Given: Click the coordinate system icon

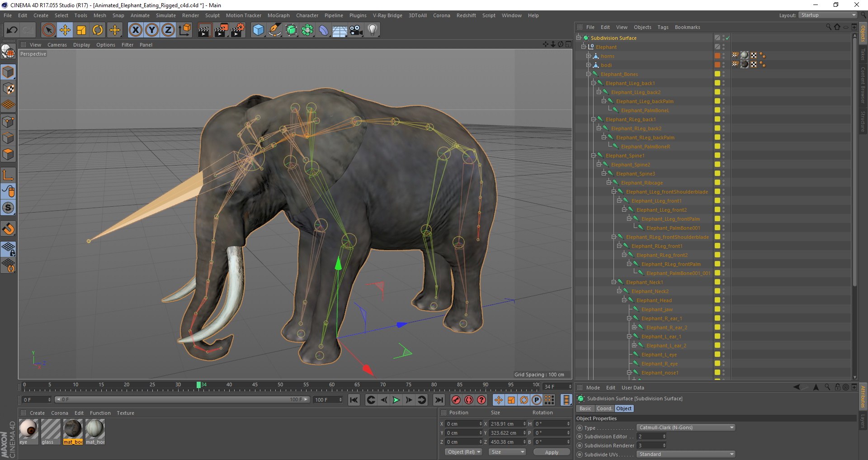Looking at the screenshot, I should (x=185, y=30).
